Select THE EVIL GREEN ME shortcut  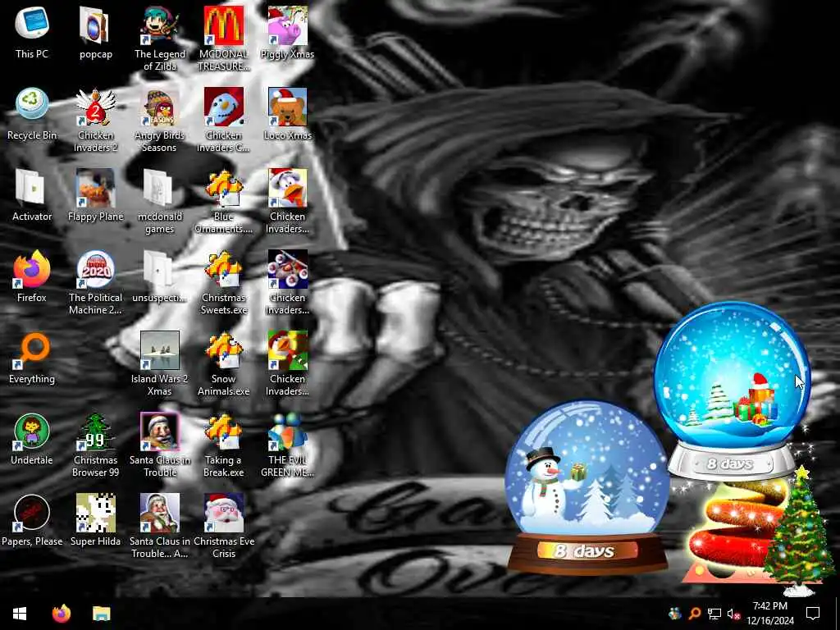(287, 445)
